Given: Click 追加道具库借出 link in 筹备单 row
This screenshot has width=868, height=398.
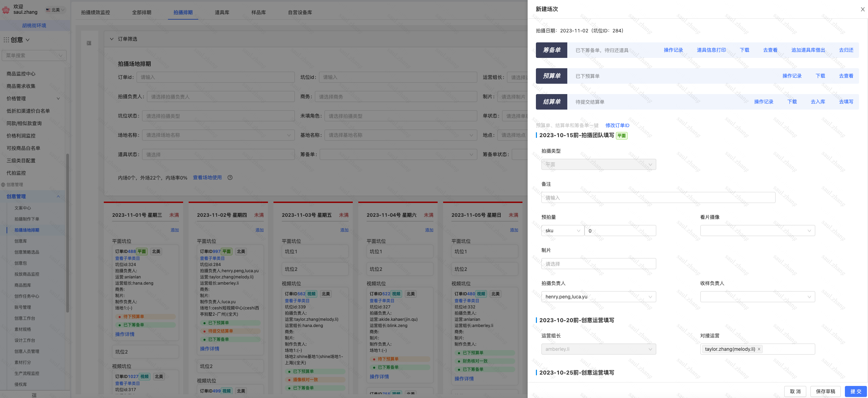Looking at the screenshot, I should (x=808, y=50).
